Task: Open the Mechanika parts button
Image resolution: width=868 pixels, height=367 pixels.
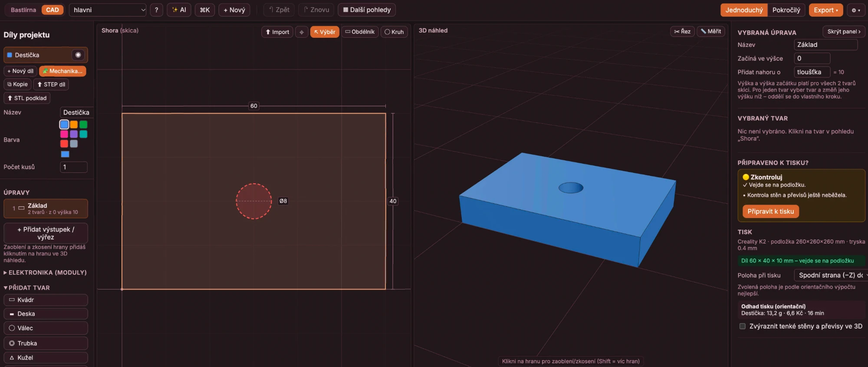Action: click(x=62, y=71)
